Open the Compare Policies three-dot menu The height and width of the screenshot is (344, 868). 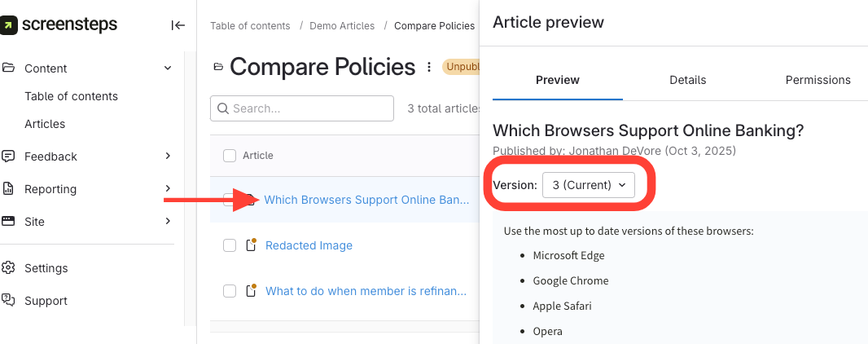pyautogui.click(x=429, y=67)
